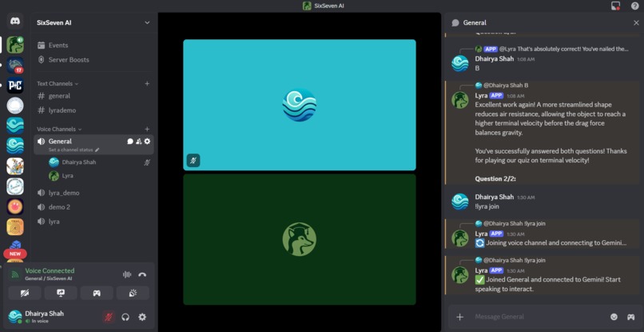The image size is (644, 332).
Task: Click the muted mic icon on video tile
Action: tap(193, 160)
